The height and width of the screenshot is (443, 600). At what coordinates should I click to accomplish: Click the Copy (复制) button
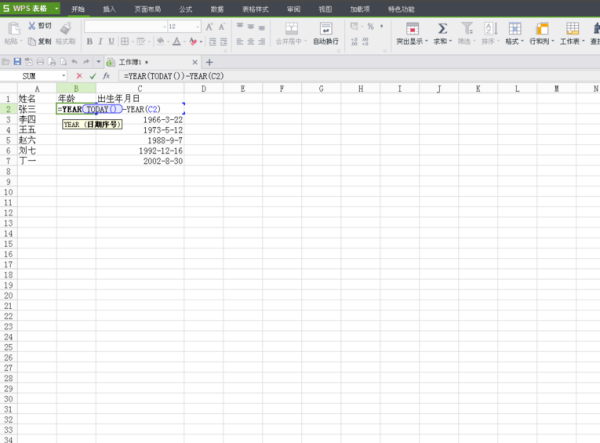(39, 41)
